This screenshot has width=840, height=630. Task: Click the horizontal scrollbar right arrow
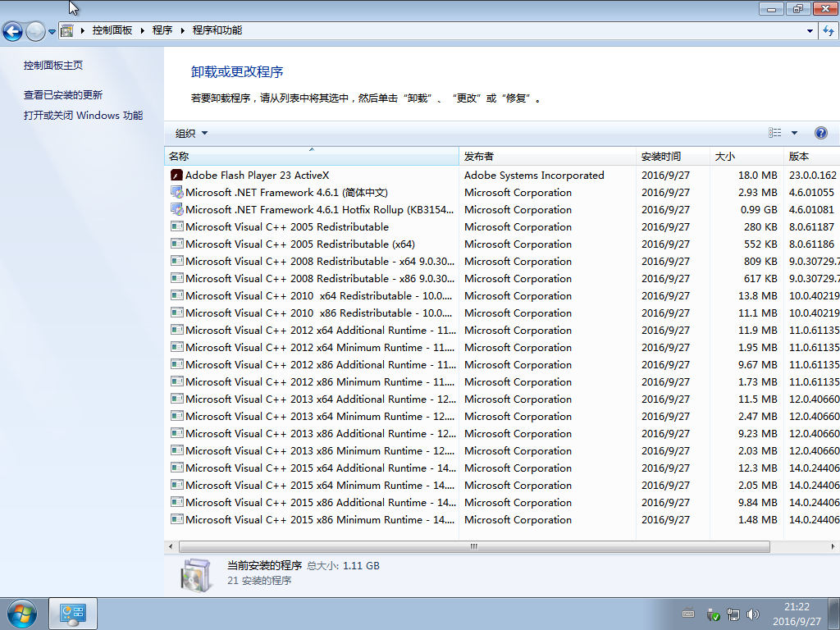[x=833, y=546]
